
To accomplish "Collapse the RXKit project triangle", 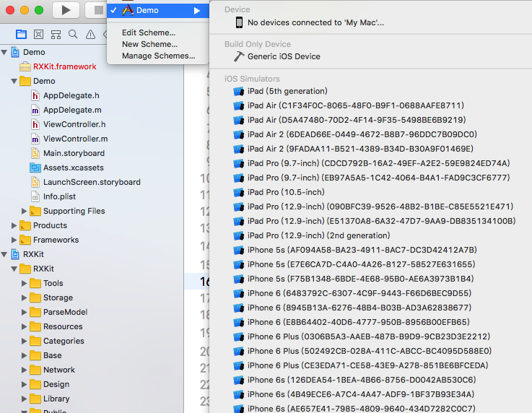I will coord(4,255).
